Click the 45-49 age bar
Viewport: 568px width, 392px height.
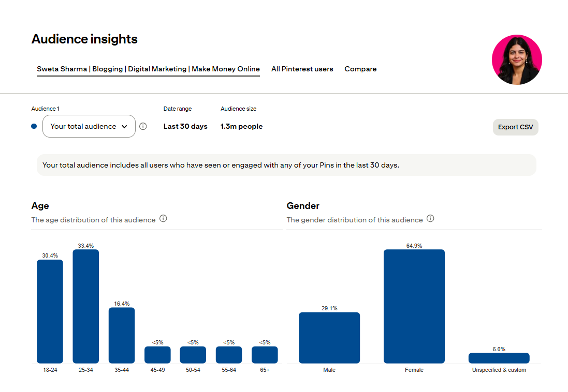[x=157, y=355]
